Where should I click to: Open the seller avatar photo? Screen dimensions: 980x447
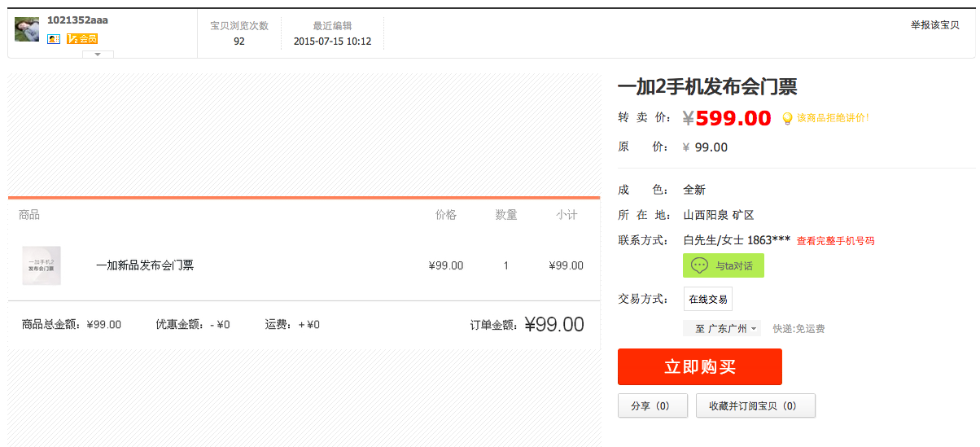(27, 29)
